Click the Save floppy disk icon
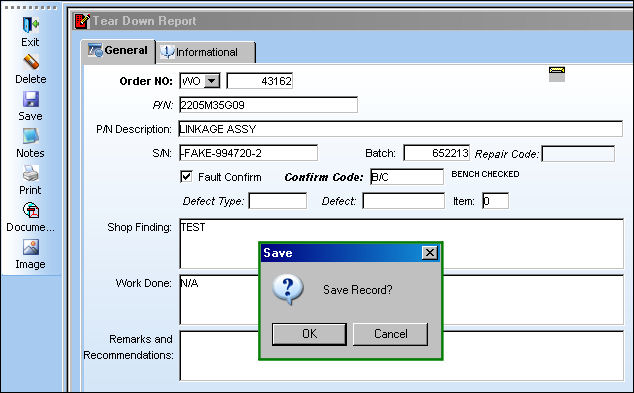 click(x=31, y=99)
